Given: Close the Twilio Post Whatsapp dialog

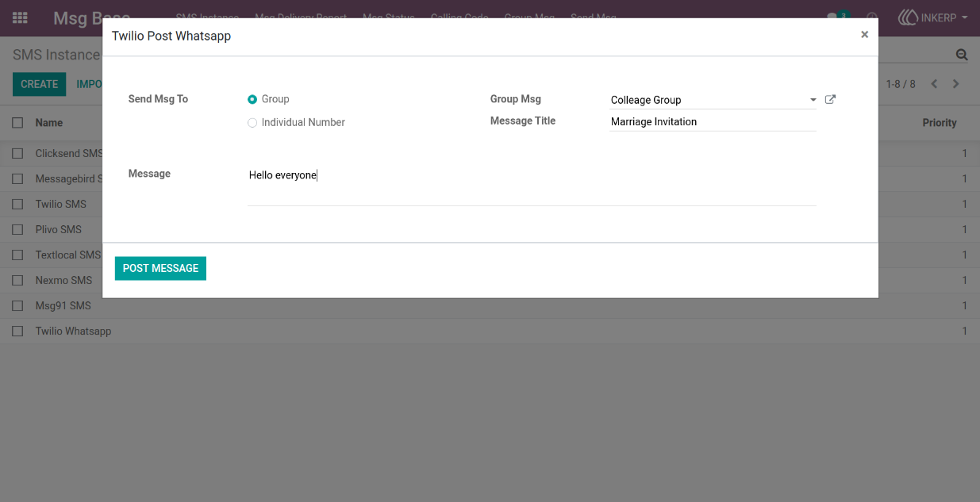Looking at the screenshot, I should (x=864, y=34).
